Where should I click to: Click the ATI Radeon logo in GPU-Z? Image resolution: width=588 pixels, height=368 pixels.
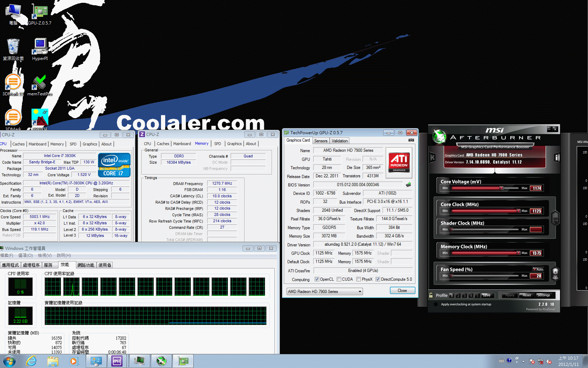[x=399, y=163]
